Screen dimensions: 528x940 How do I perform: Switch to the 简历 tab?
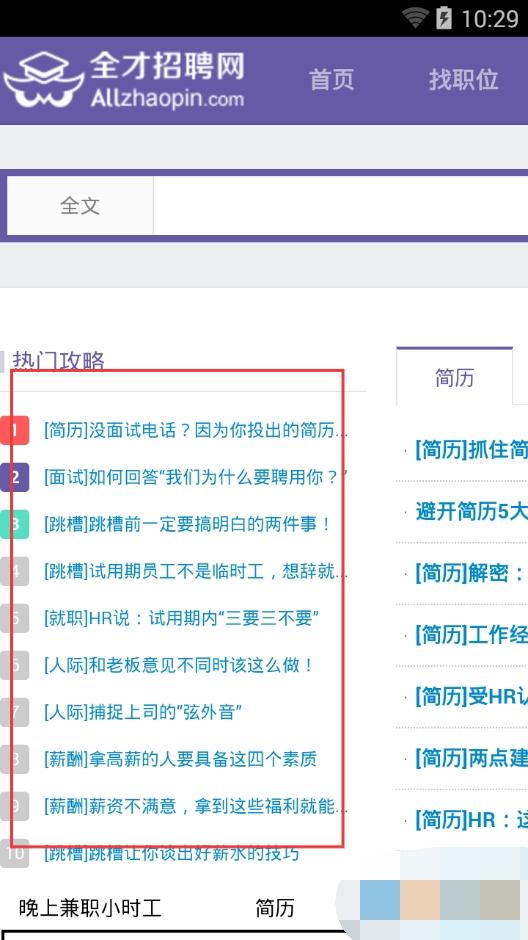click(454, 377)
